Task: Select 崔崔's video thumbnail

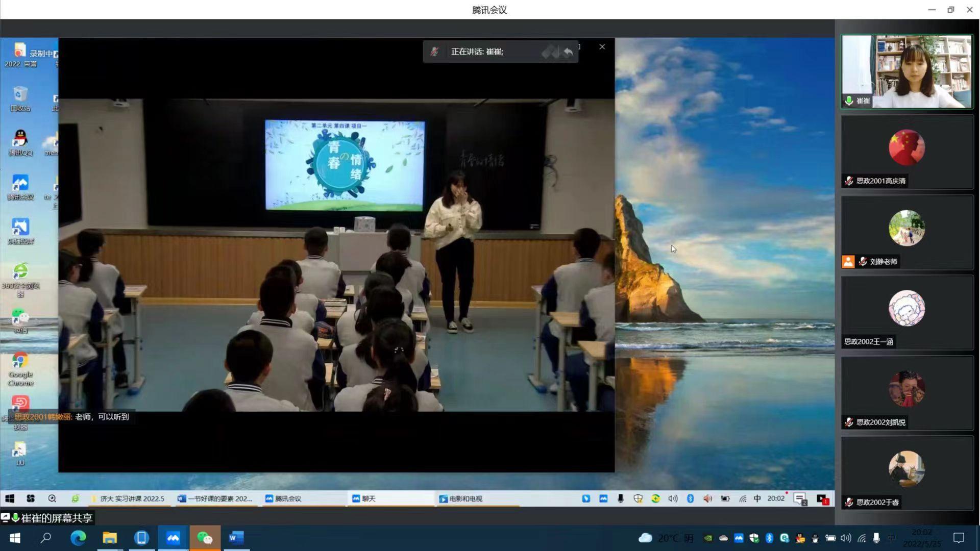Action: 907,71
